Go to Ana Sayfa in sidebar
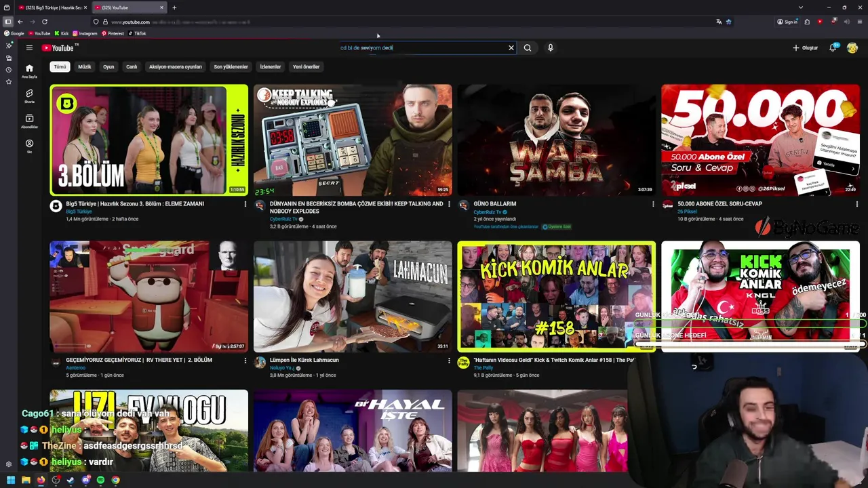This screenshot has width=868, height=488. [x=29, y=71]
